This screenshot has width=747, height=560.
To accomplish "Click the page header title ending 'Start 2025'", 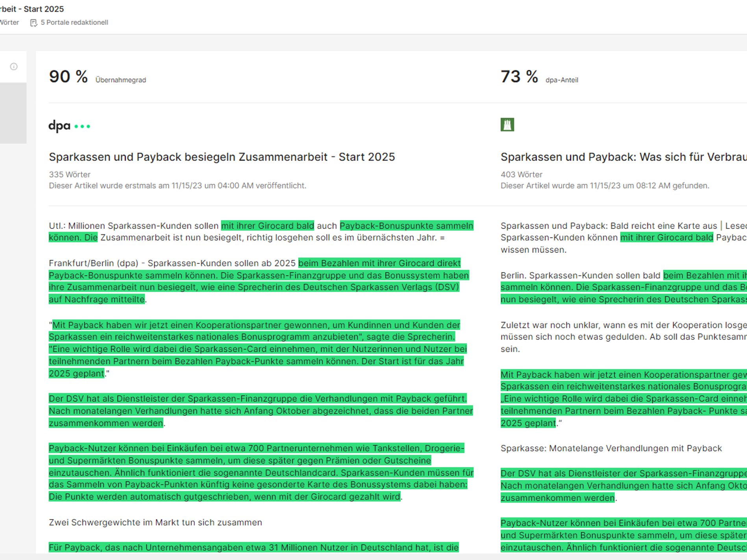I will click(32, 9).
